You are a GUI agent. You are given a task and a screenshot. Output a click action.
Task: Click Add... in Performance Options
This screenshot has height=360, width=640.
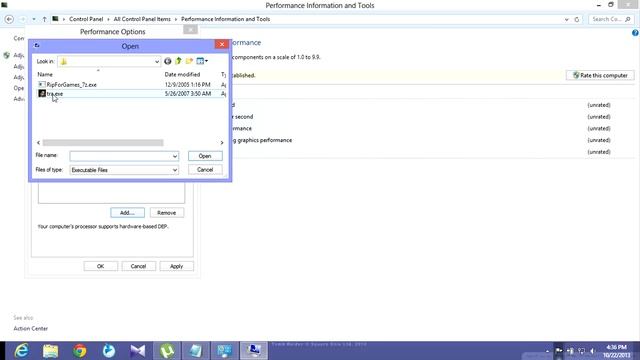click(x=127, y=213)
